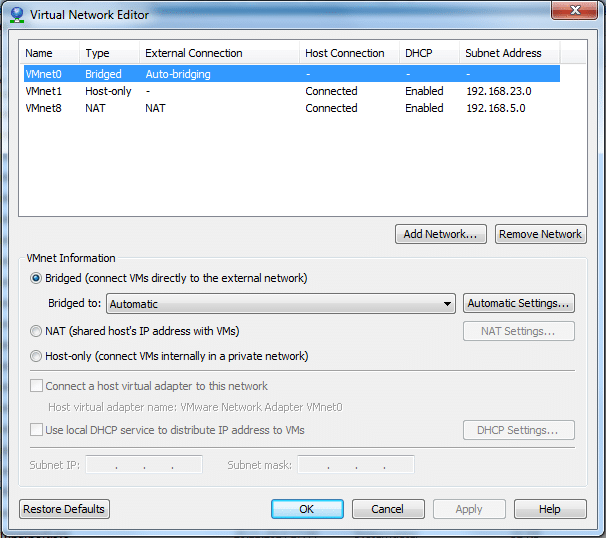Click the Cancel button

(388, 509)
